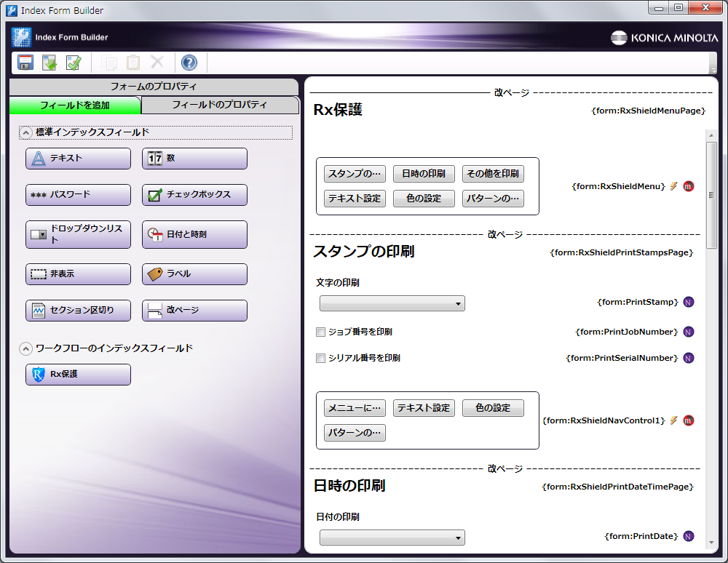728x563 pixels.
Task: Select the {form:RxShieldPrintStampsPage} tag text
Action: click(622, 252)
